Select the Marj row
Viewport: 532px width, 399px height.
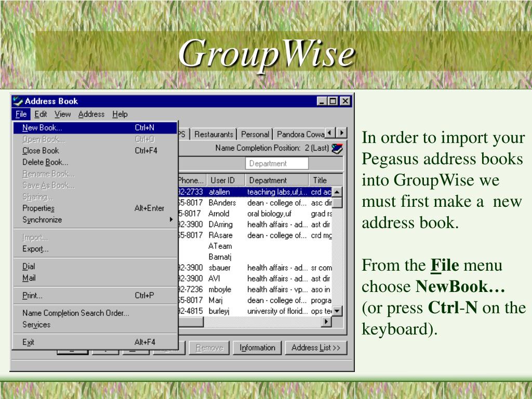tap(255, 300)
